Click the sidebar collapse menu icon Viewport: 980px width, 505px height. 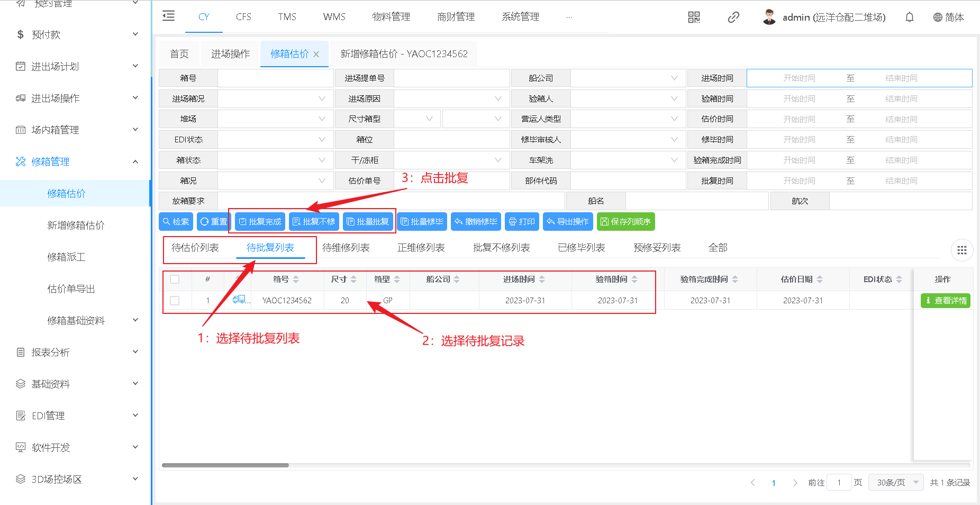(x=168, y=16)
